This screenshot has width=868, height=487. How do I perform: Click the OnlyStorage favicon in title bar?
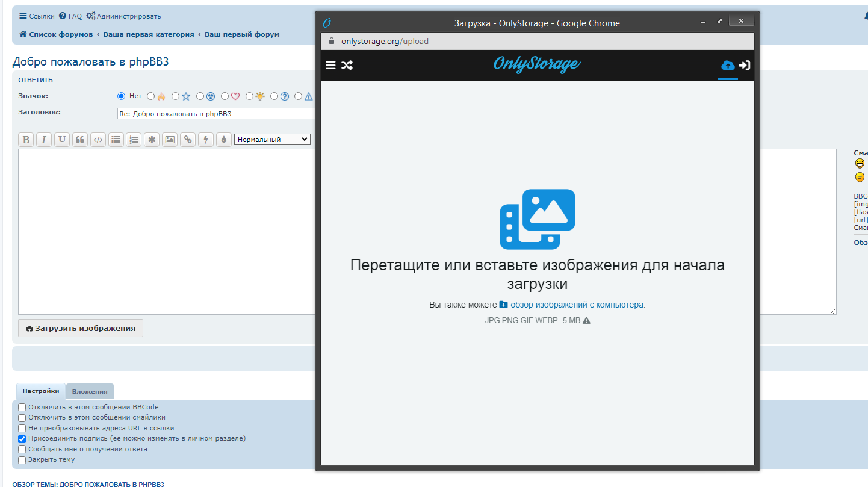click(x=327, y=23)
